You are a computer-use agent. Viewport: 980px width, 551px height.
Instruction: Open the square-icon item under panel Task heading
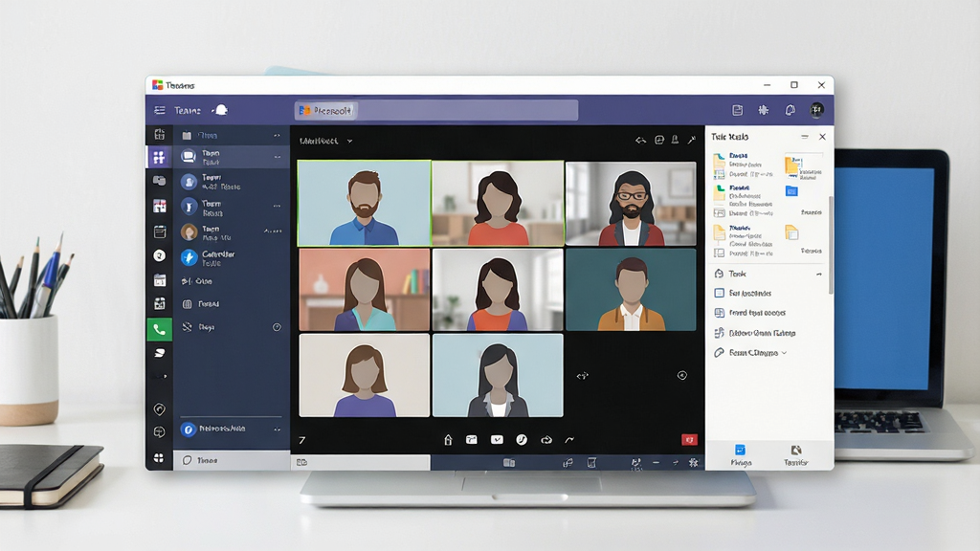[x=768, y=293]
